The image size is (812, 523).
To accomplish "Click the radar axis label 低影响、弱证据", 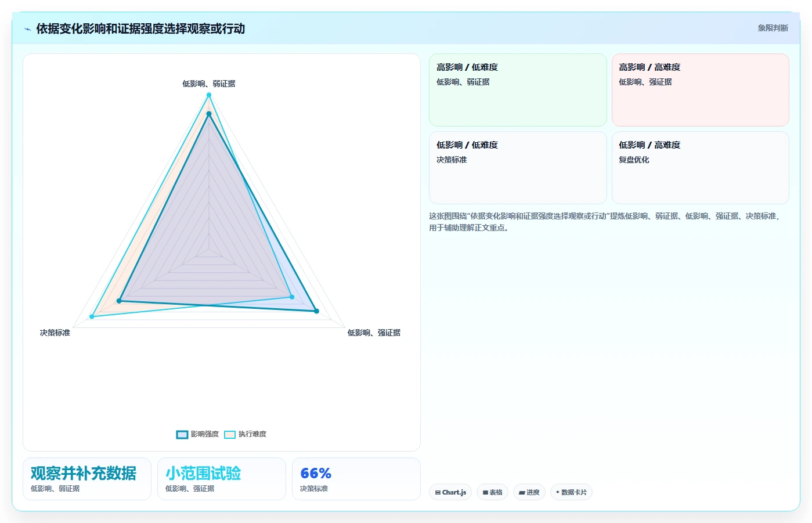I will tap(209, 84).
